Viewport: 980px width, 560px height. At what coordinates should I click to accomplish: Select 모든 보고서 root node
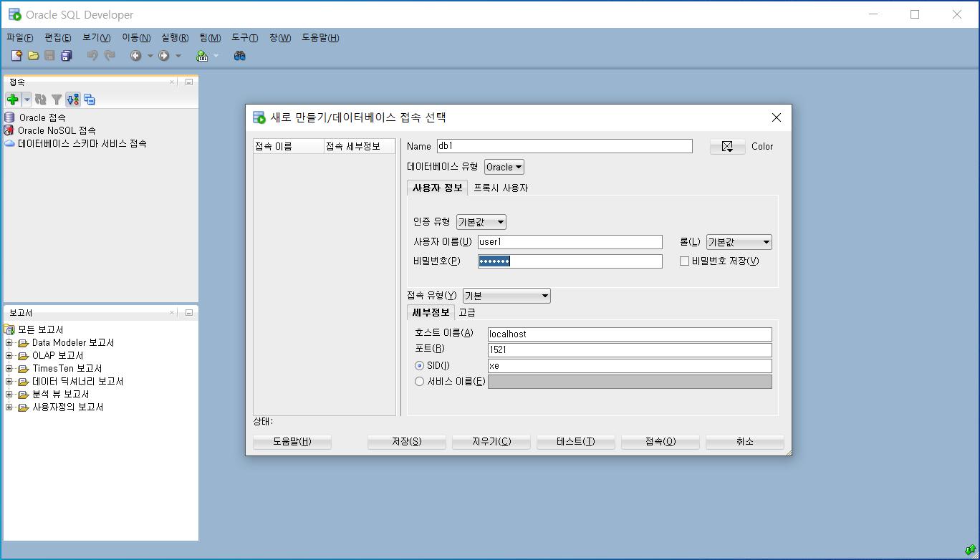[x=40, y=329]
